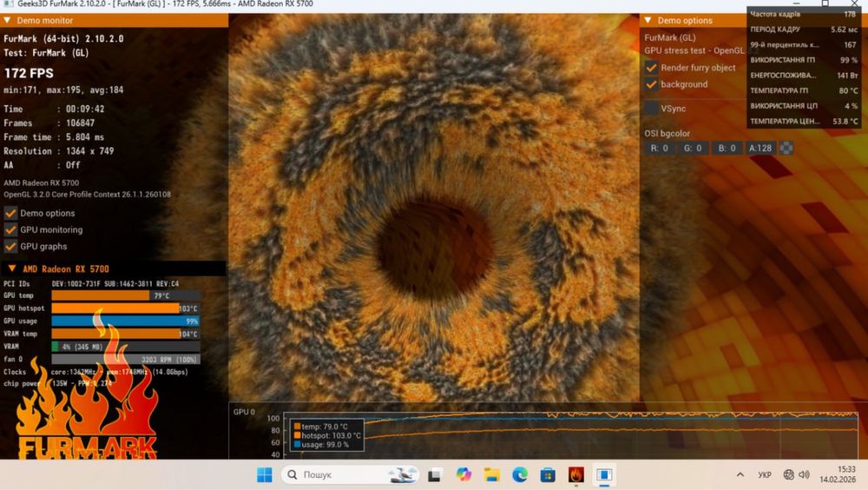Open network settings from system tray

tap(789, 475)
